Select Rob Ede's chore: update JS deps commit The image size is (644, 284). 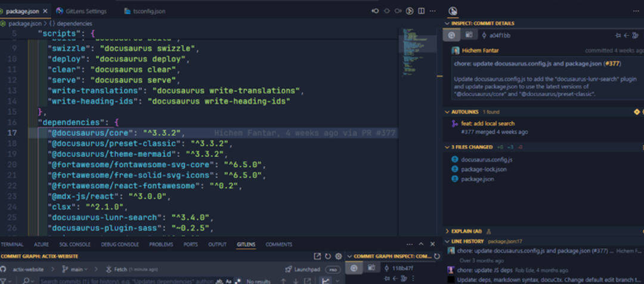click(506, 270)
